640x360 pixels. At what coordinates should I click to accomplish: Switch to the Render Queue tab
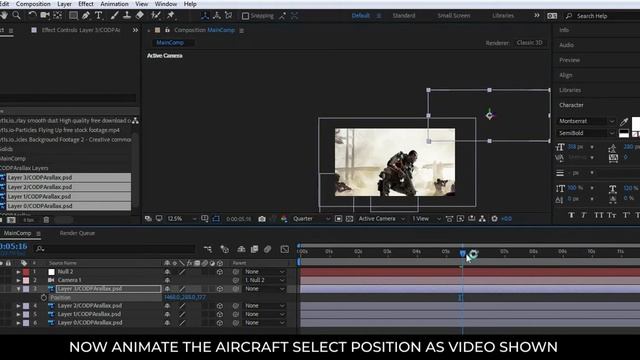77,233
